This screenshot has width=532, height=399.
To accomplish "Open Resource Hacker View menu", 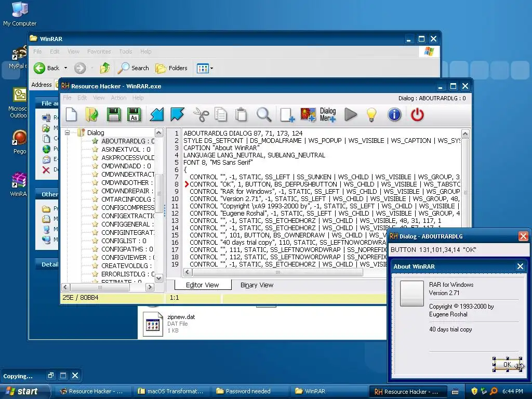I will click(99, 98).
